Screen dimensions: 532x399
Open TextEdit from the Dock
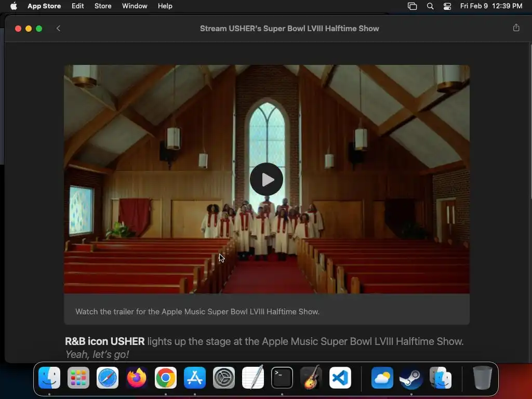coord(253,378)
